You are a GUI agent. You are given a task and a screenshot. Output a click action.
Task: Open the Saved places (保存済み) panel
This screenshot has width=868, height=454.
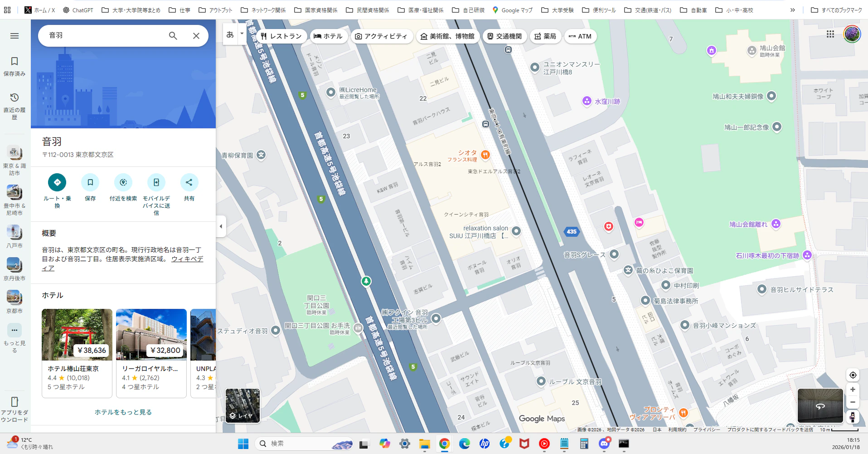point(15,66)
